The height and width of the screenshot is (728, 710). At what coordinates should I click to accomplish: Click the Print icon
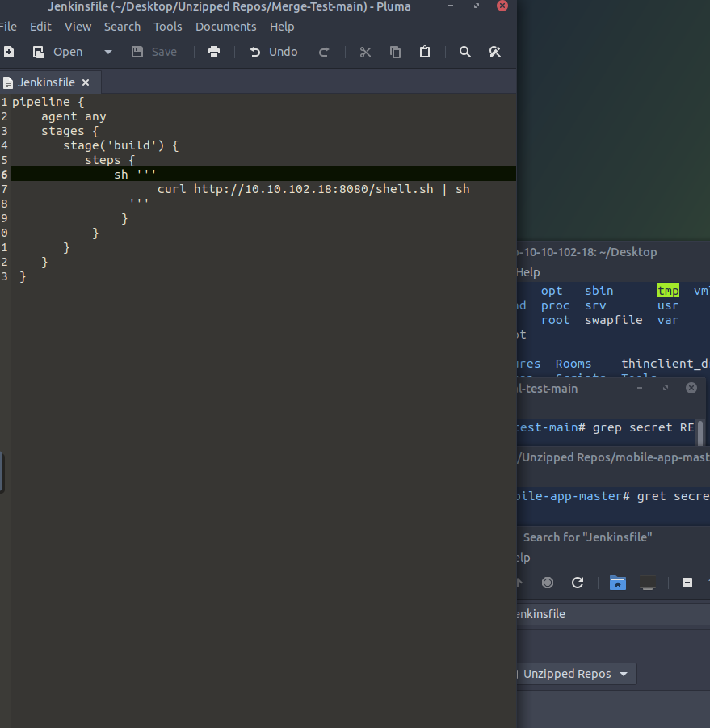point(214,52)
